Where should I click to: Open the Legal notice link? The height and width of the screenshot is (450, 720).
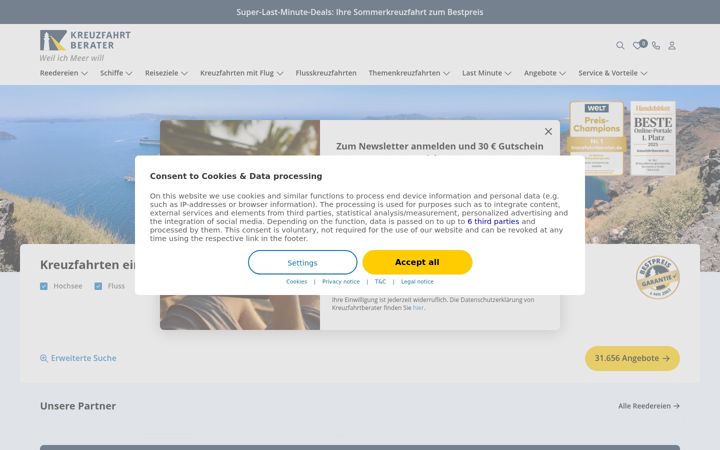pos(417,281)
